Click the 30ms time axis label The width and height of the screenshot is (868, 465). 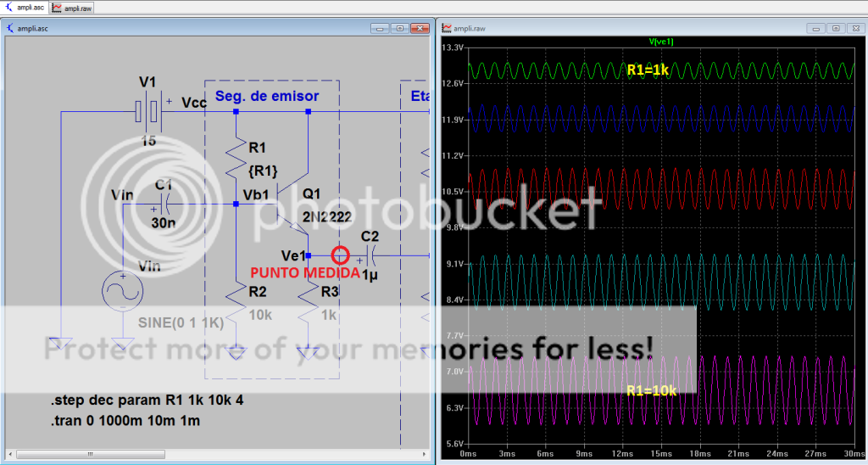(x=854, y=453)
